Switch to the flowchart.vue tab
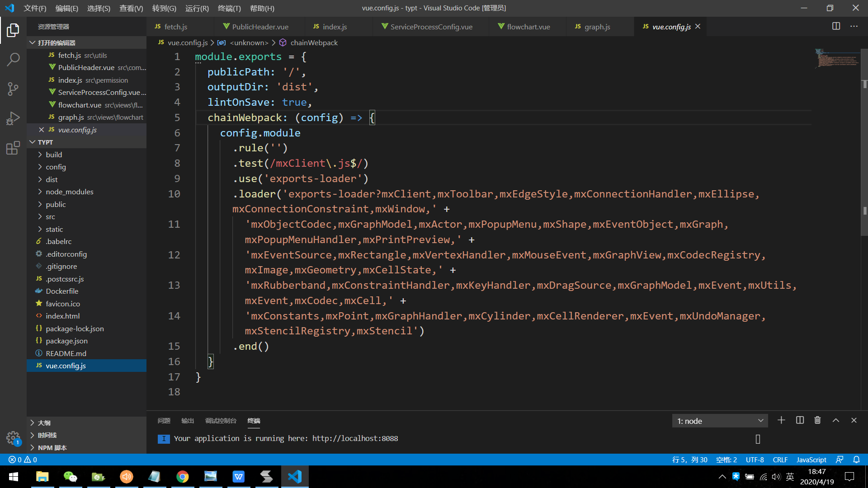Screen dimensions: 868x488 528,27
